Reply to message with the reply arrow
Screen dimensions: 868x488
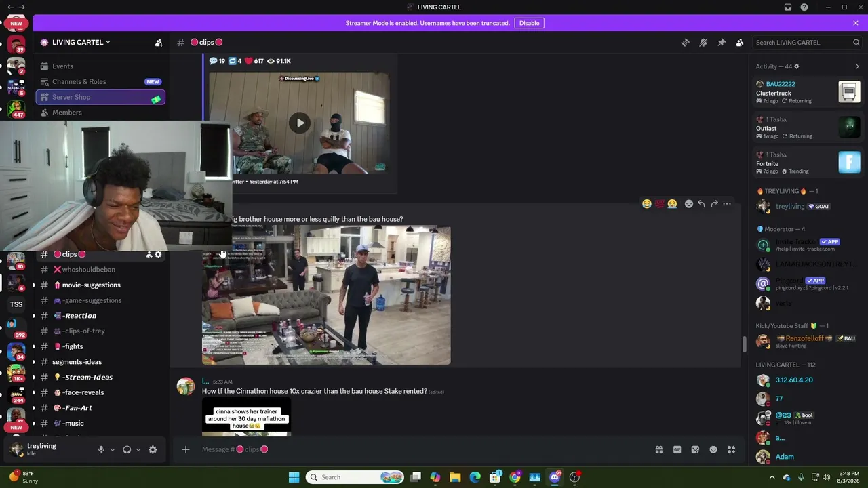701,204
